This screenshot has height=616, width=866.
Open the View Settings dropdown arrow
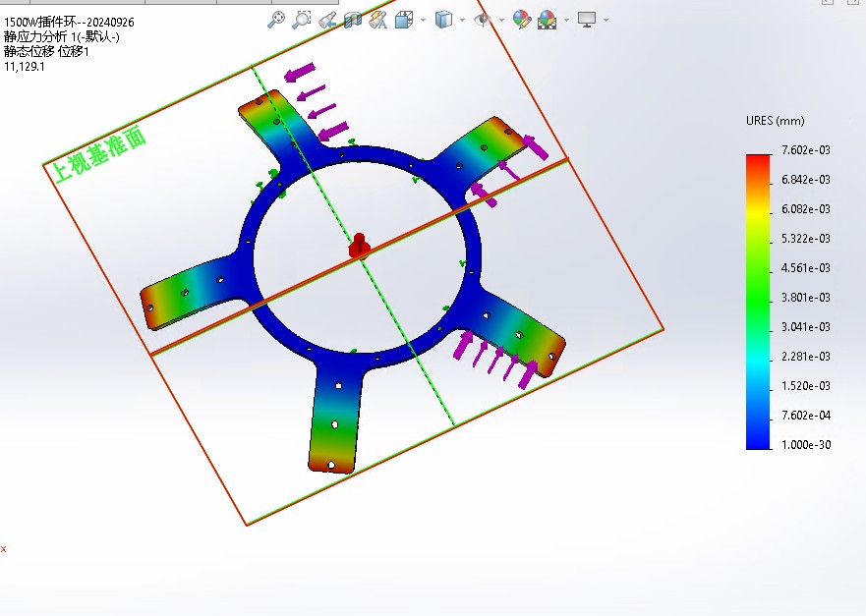pos(606,20)
